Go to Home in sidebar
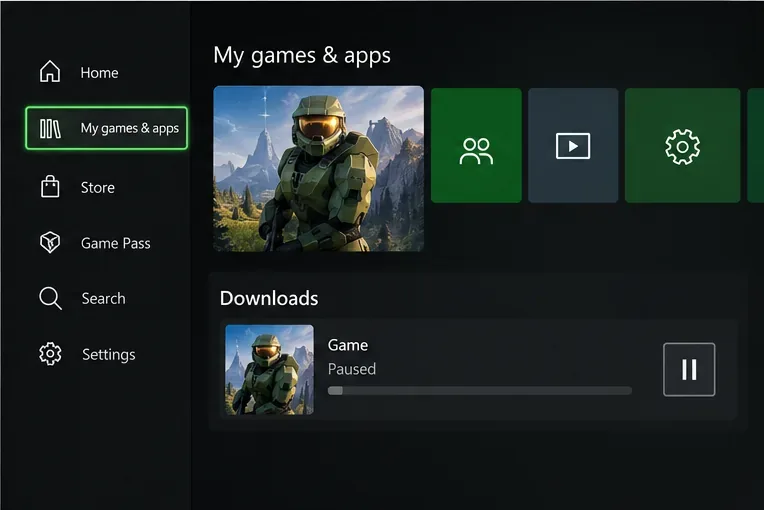Image resolution: width=764 pixels, height=510 pixels. [x=99, y=73]
